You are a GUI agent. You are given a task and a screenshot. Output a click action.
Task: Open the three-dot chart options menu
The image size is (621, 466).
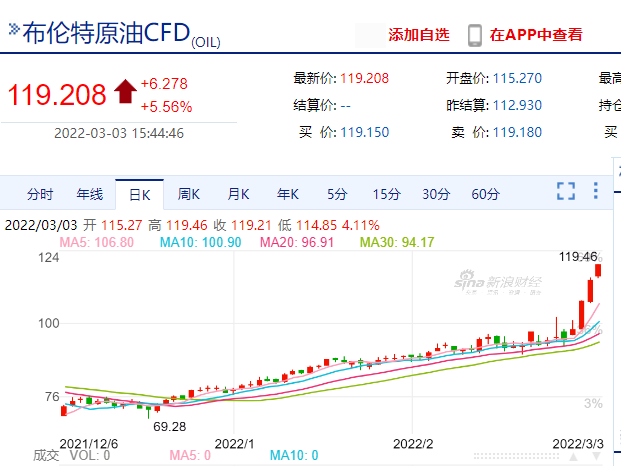tap(596, 190)
